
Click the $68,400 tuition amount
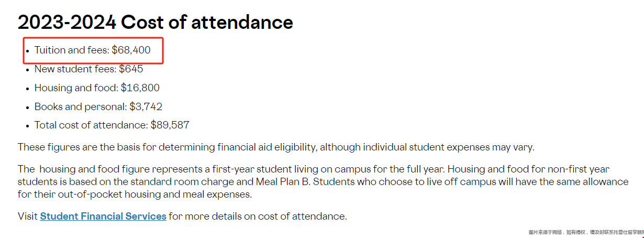tap(131, 50)
